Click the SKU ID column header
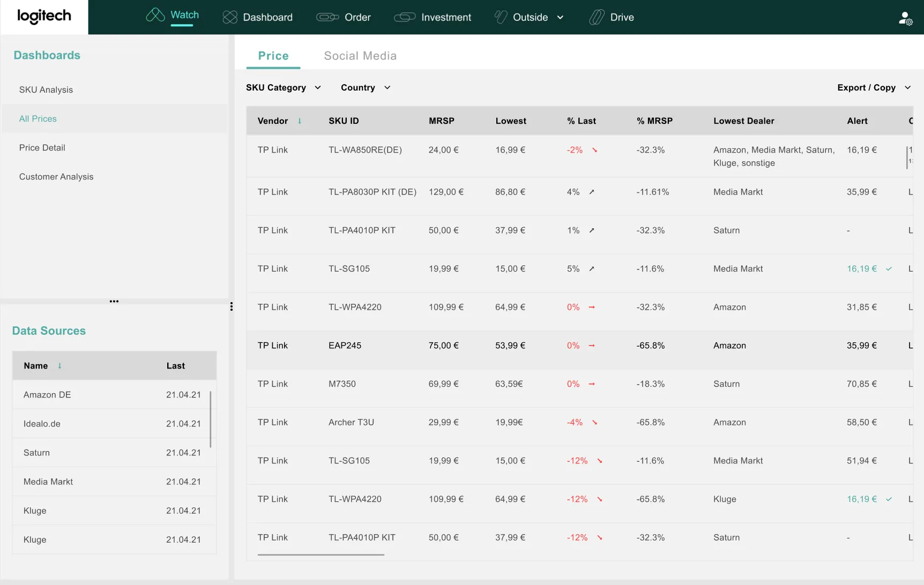The width and height of the screenshot is (924, 585). 344,121
